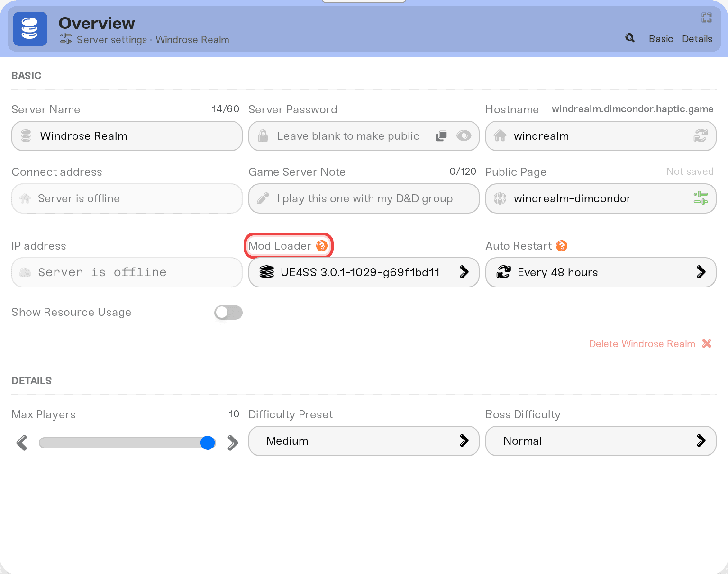Decrease Max Players with left arrow
Image resolution: width=728 pixels, height=574 pixels.
click(22, 443)
